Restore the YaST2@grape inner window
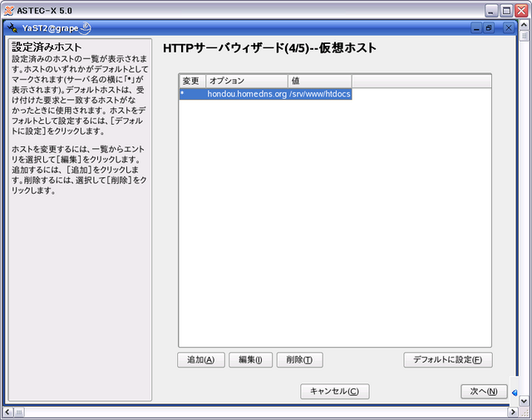Screen dimensions: 532x420 [489, 27]
